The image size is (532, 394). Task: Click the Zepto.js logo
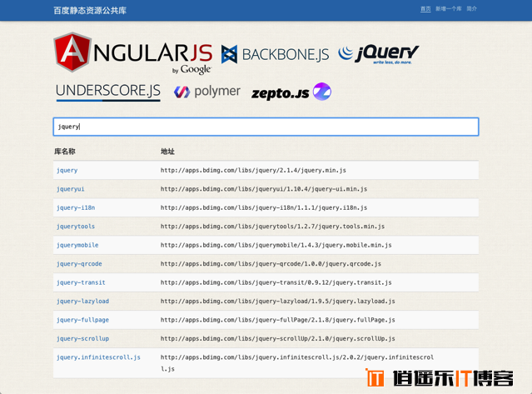[291, 92]
